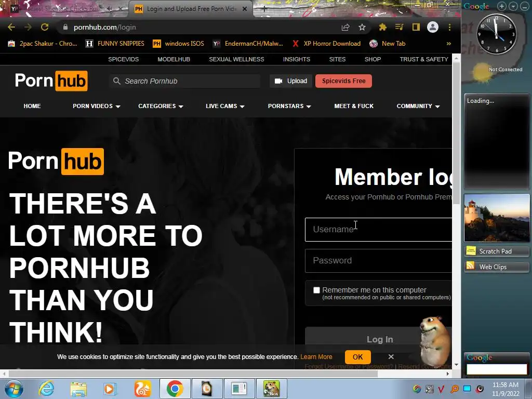
Task: Click the Username input field
Action: (x=378, y=230)
